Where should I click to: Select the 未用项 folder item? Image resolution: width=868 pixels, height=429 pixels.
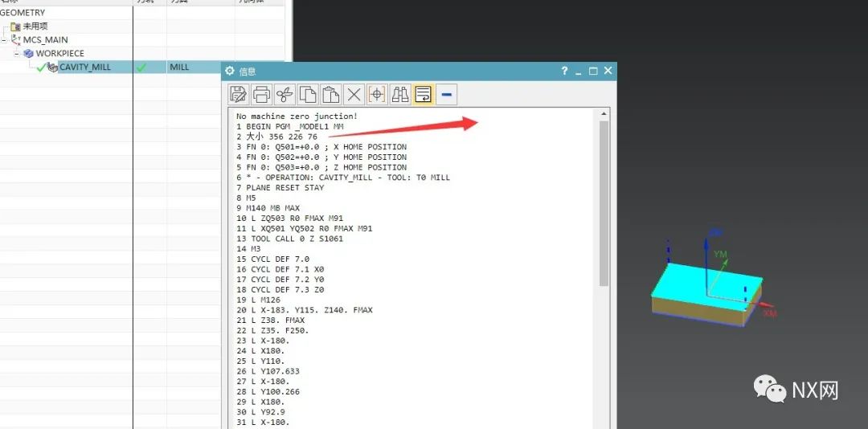[35, 26]
